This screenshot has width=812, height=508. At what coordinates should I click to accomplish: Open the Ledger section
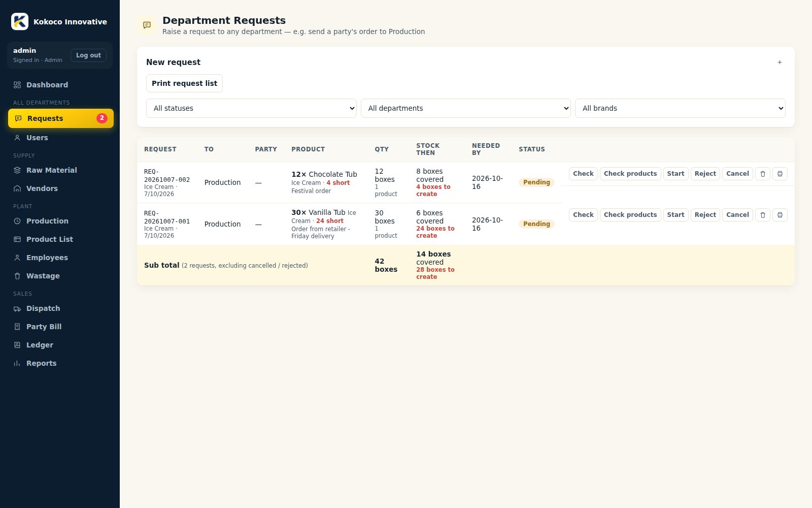pyautogui.click(x=61, y=345)
